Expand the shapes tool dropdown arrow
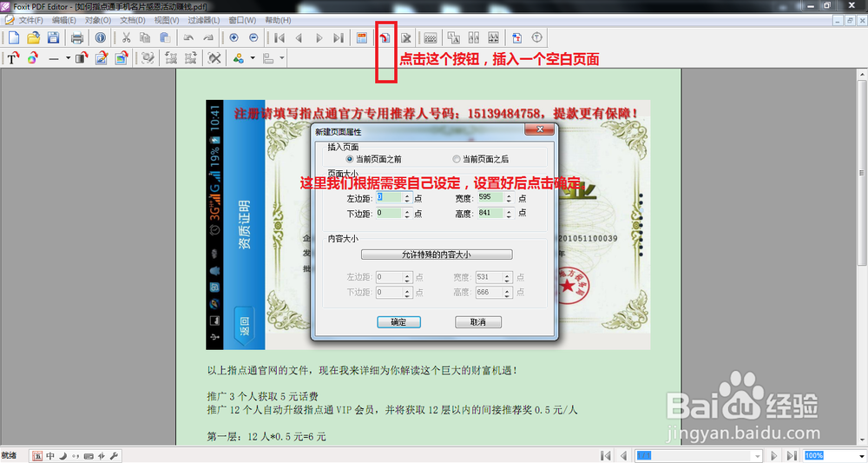 (x=253, y=57)
